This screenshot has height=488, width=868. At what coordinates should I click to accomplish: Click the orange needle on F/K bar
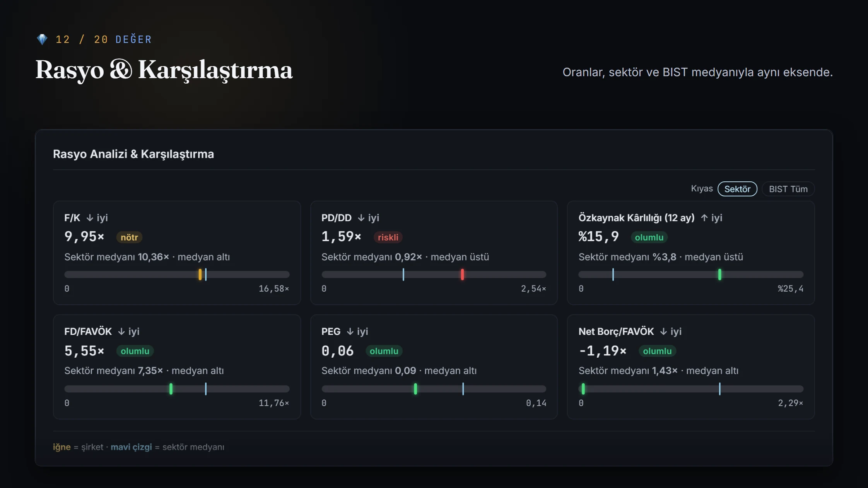200,275
